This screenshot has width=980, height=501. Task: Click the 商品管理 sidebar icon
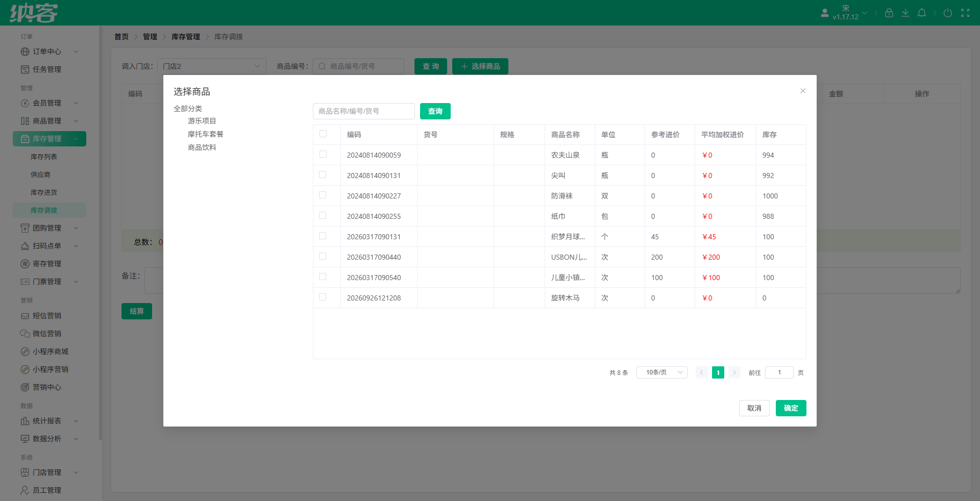click(x=25, y=121)
